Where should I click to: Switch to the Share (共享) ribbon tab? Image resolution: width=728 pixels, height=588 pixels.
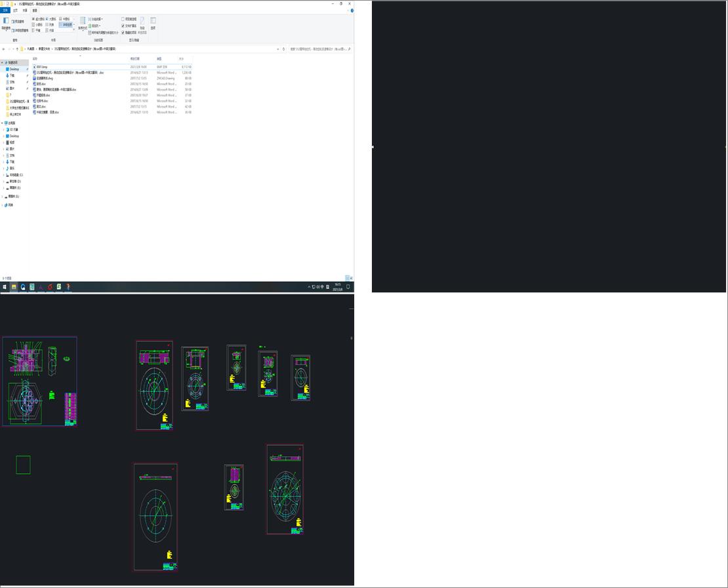25,10
